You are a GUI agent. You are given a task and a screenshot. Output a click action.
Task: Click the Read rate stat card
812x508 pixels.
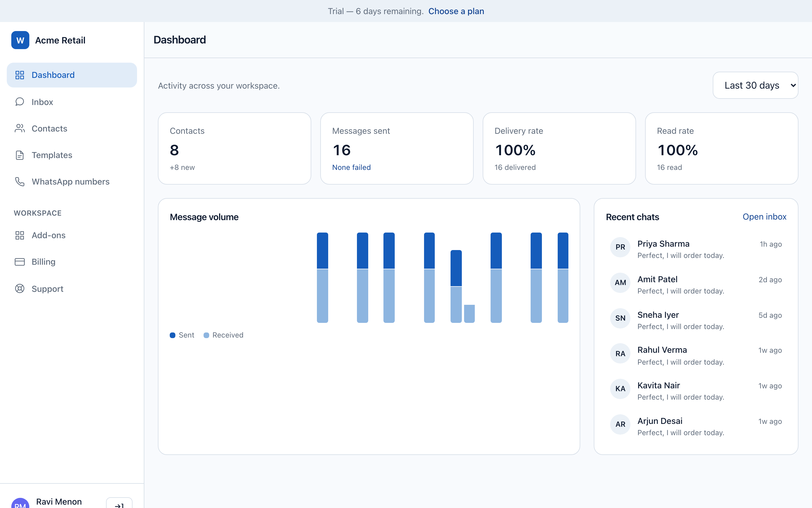(721, 148)
